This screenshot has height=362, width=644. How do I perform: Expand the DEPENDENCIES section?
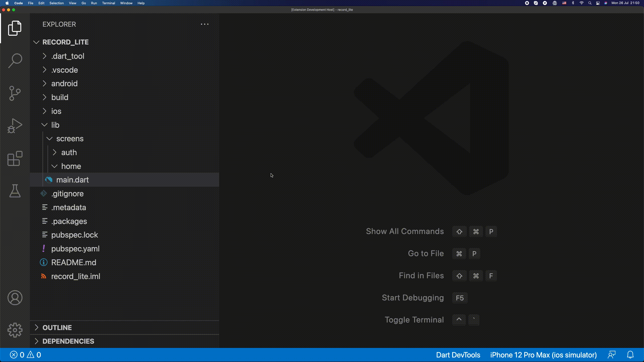[68, 341]
